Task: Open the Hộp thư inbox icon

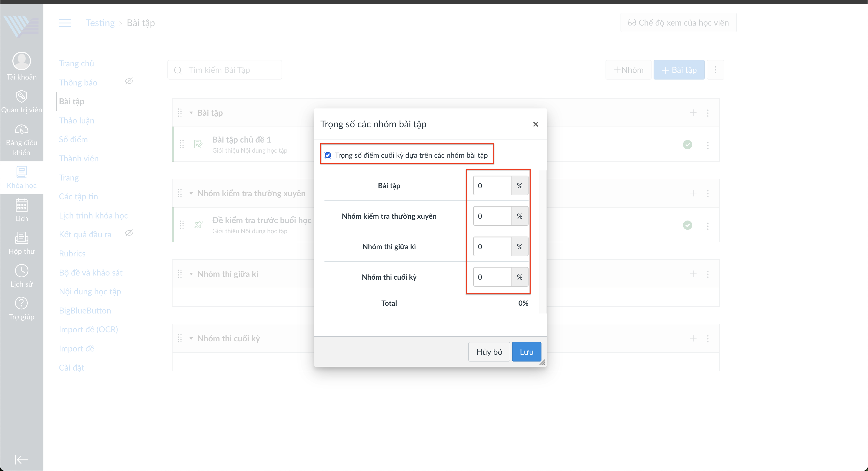Action: pos(21,238)
